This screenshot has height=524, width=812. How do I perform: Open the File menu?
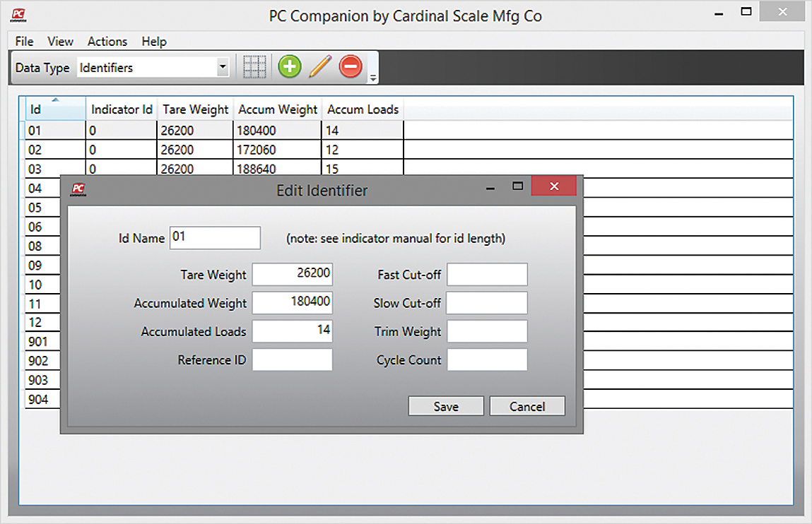[24, 42]
